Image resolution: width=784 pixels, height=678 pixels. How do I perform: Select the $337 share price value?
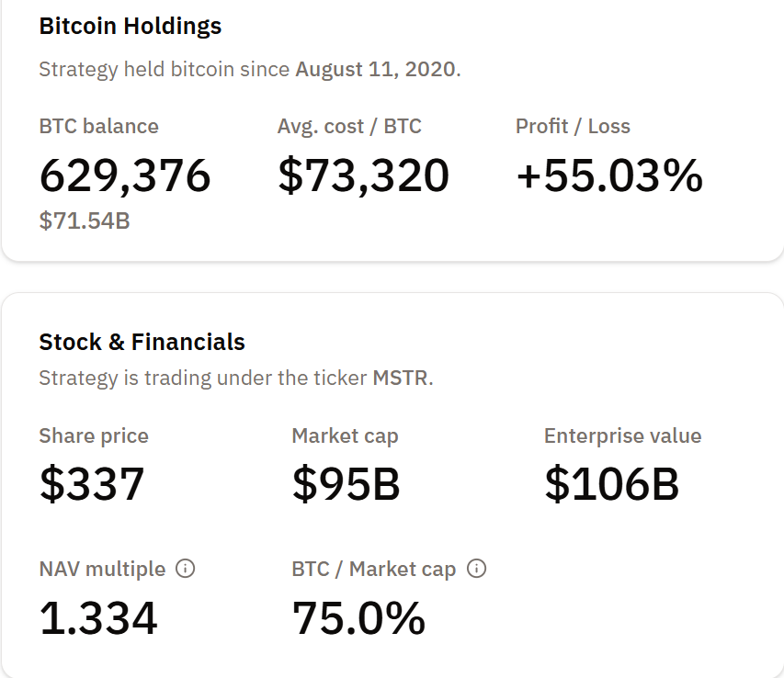click(92, 483)
